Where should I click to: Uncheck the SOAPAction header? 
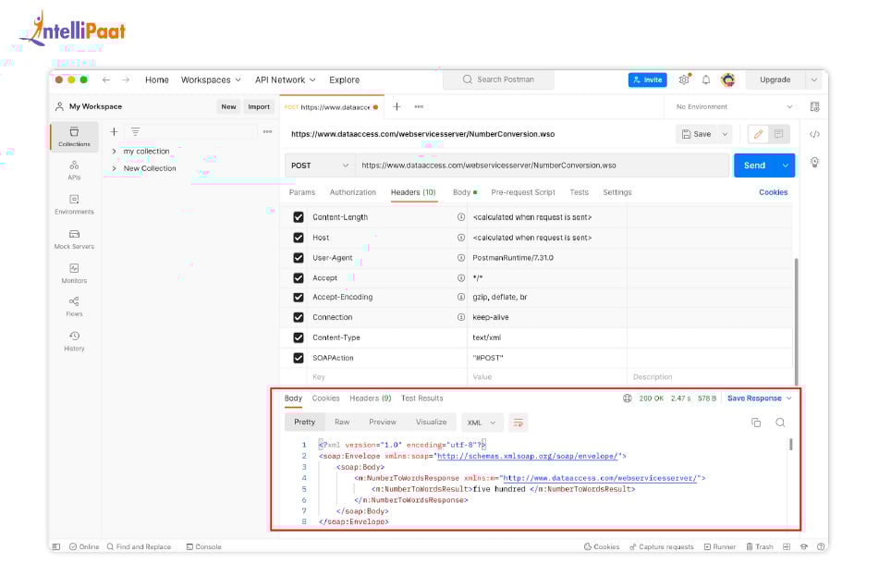tap(299, 358)
